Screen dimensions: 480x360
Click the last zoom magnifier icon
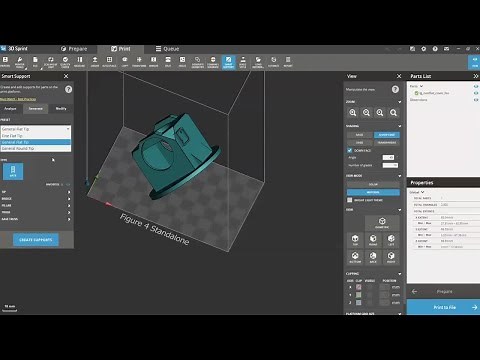coord(393,113)
